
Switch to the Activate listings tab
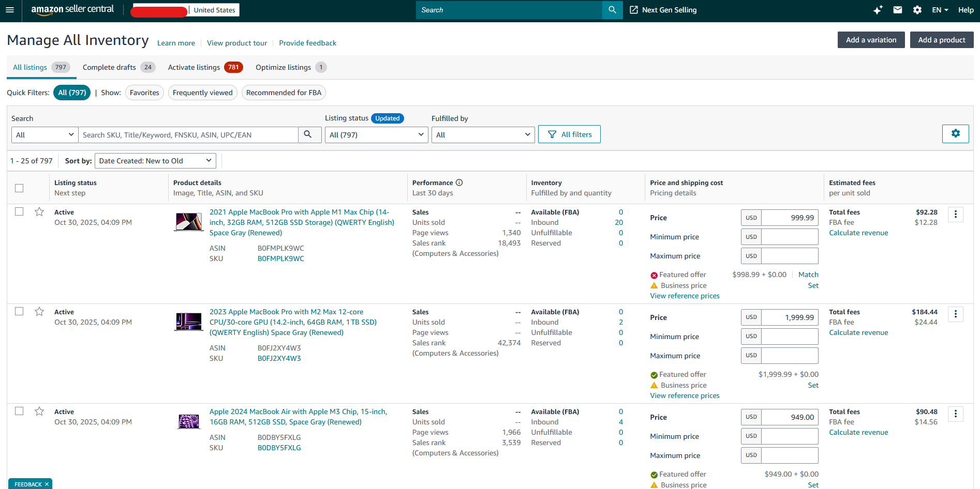tap(205, 67)
